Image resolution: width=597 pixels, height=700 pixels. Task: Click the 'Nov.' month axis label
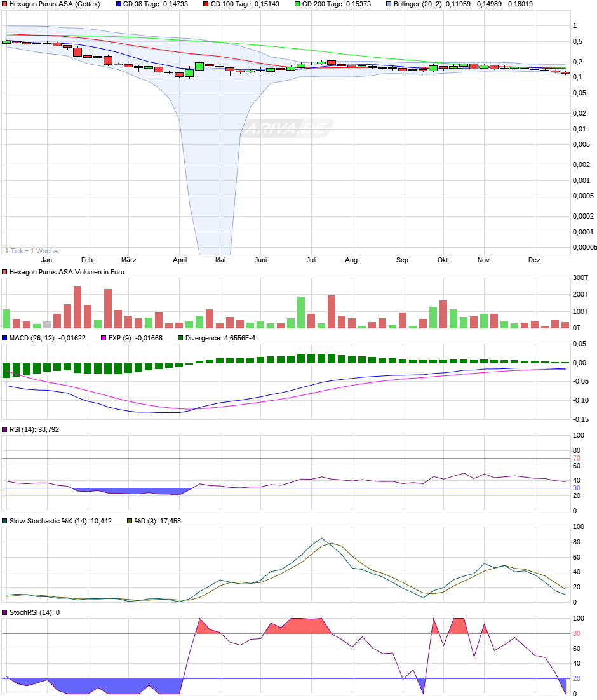click(484, 260)
